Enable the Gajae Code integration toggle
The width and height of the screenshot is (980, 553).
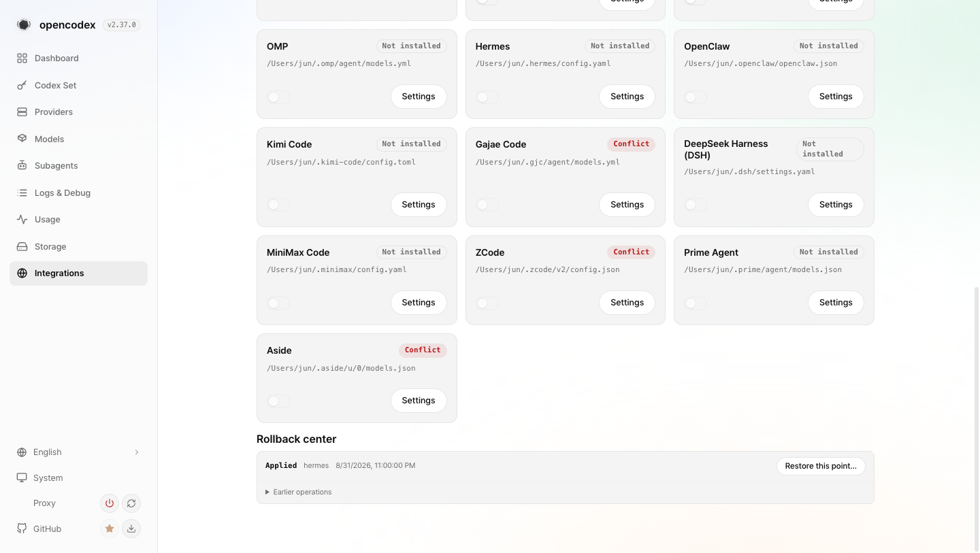click(487, 205)
